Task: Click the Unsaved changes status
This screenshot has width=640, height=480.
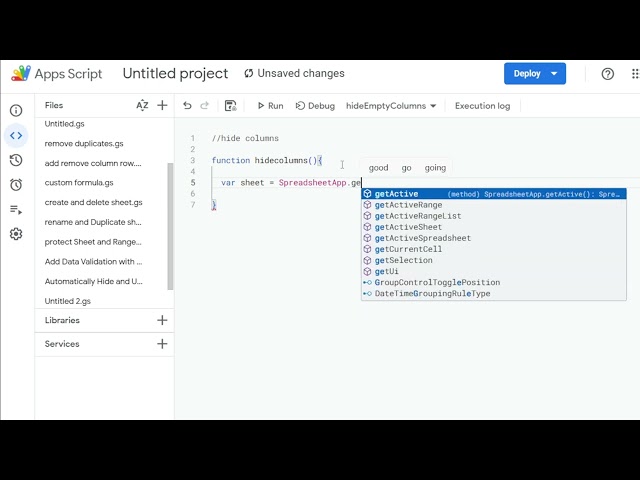Action: (x=294, y=73)
